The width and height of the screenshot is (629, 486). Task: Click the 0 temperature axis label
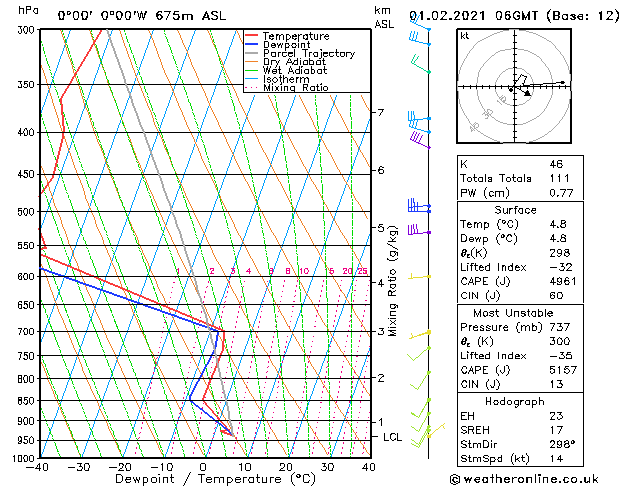203,467
